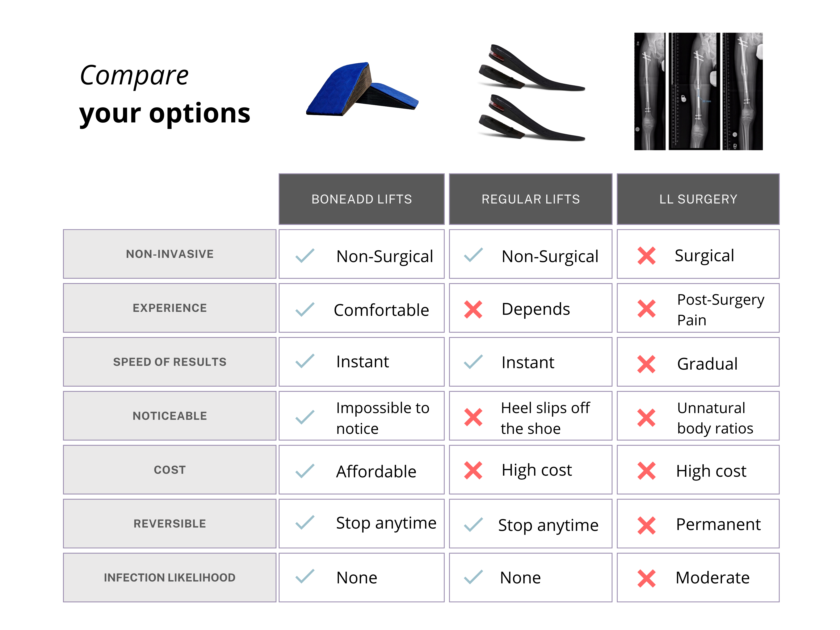Click the checkmark beside Impossible to notice

305,417
